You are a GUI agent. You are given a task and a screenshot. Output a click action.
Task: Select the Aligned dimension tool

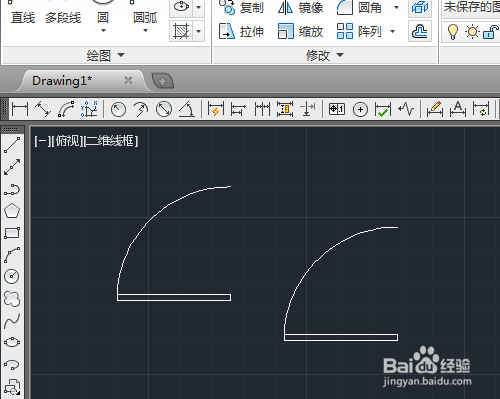(x=43, y=109)
